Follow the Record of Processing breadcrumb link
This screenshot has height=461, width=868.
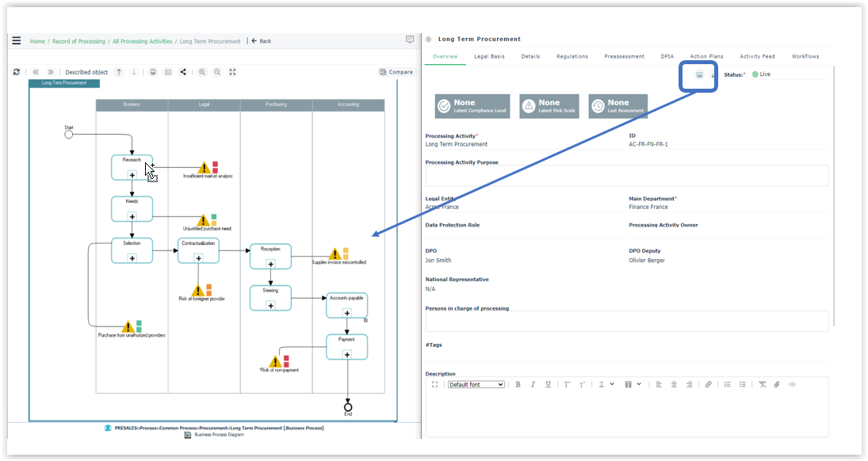click(78, 41)
